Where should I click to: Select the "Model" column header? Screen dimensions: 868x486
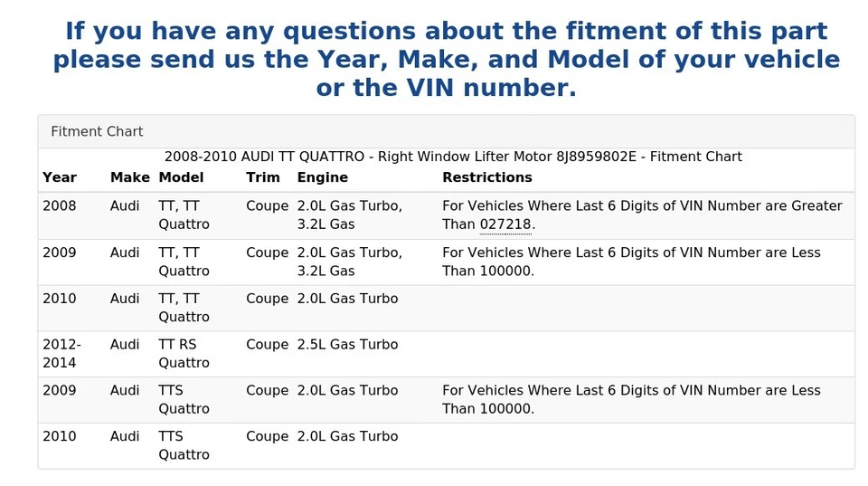(x=181, y=177)
